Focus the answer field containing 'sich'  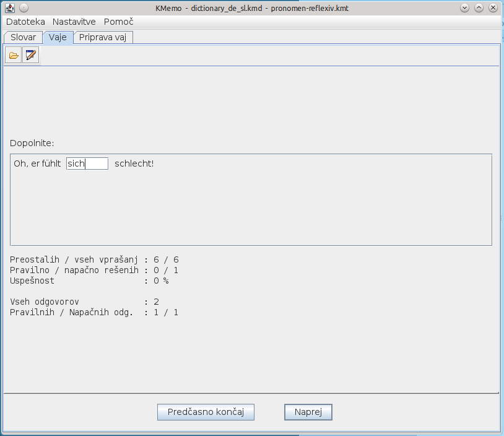87,163
